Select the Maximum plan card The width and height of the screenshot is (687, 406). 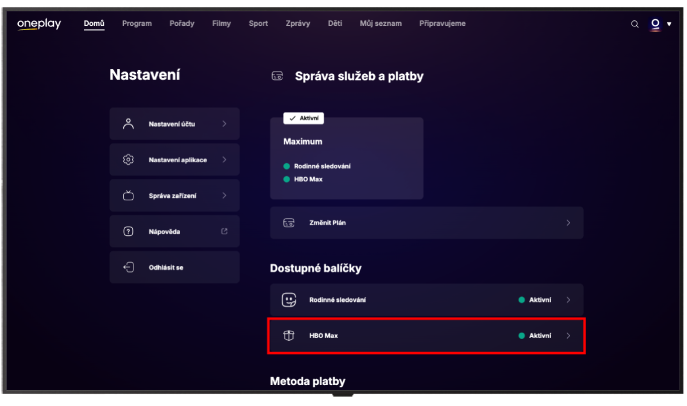point(347,158)
